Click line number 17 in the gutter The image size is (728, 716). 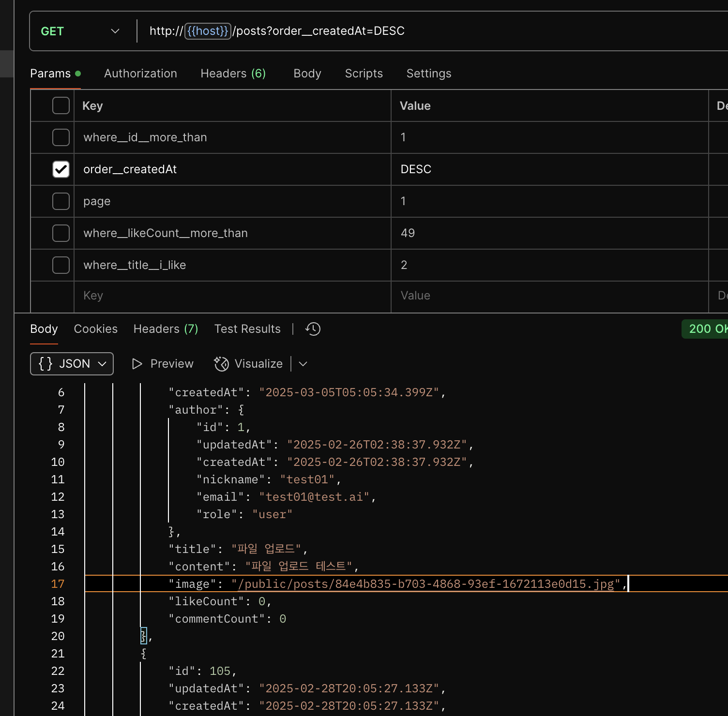click(58, 584)
